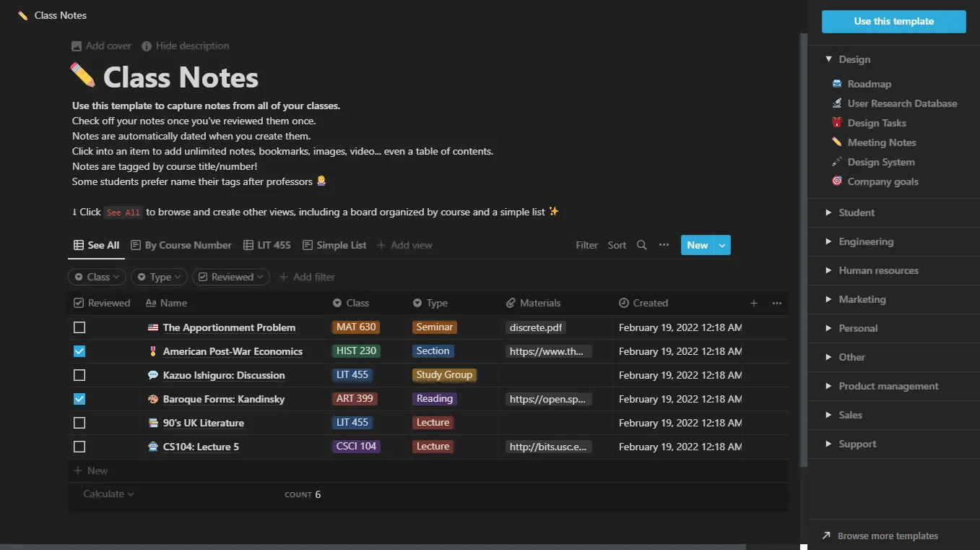Open column options dots in table header
980x550 pixels.
pyautogui.click(x=777, y=303)
